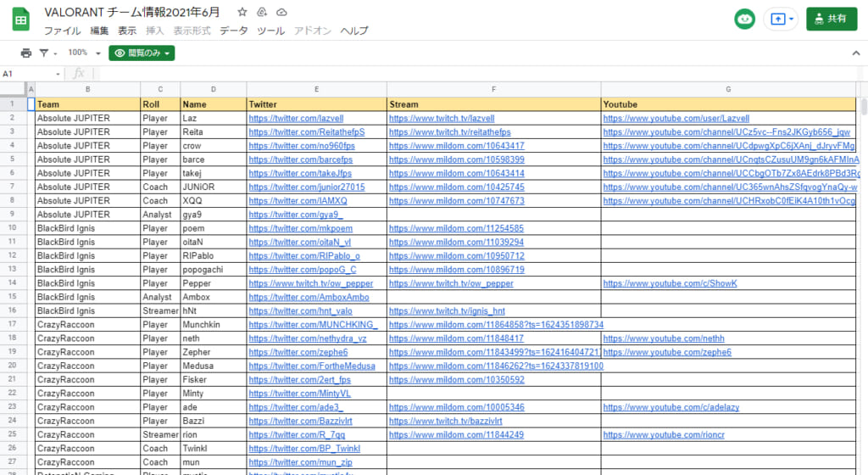
Task: Select the Medusa name cell
Action: coord(213,366)
